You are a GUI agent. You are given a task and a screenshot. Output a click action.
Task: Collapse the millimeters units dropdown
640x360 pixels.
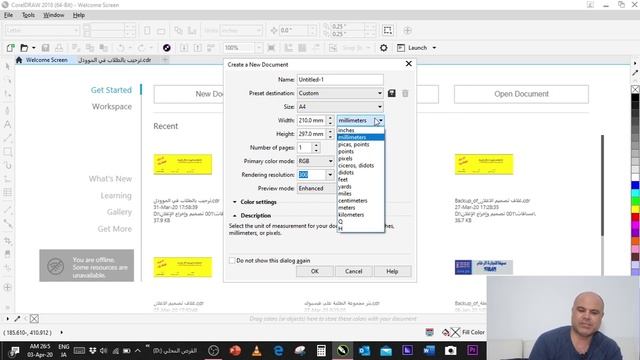(380, 120)
